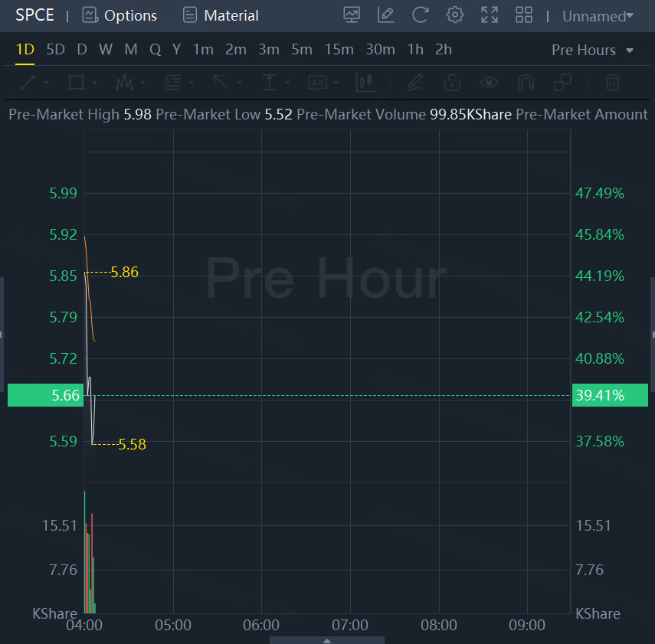Viewport: 655px width, 644px height.
Task: Expand the Unnamed layout dropdown
Action: pos(598,16)
